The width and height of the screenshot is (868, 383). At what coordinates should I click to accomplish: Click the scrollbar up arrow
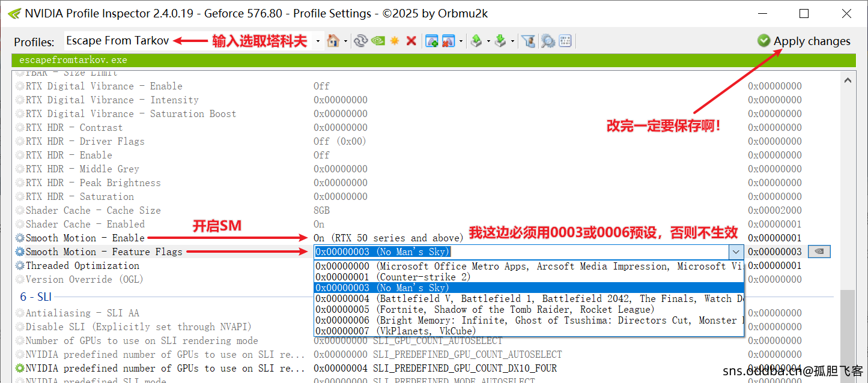coord(848,80)
